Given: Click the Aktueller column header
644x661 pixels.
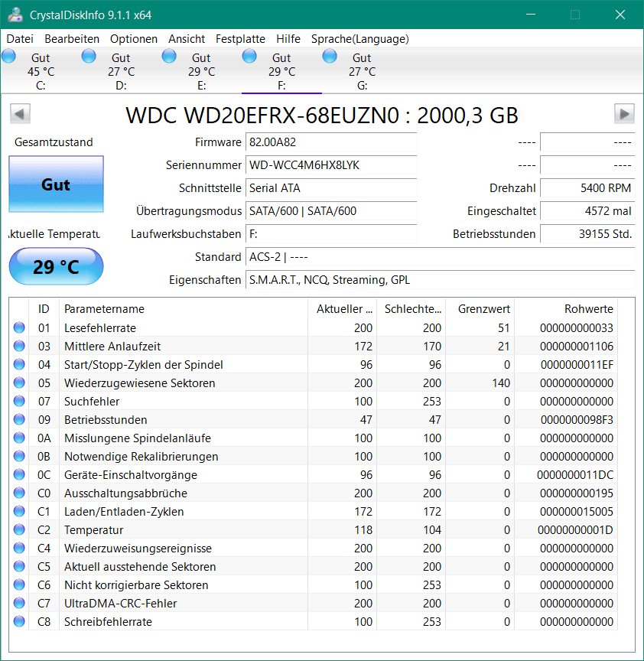Looking at the screenshot, I should click(x=342, y=308).
